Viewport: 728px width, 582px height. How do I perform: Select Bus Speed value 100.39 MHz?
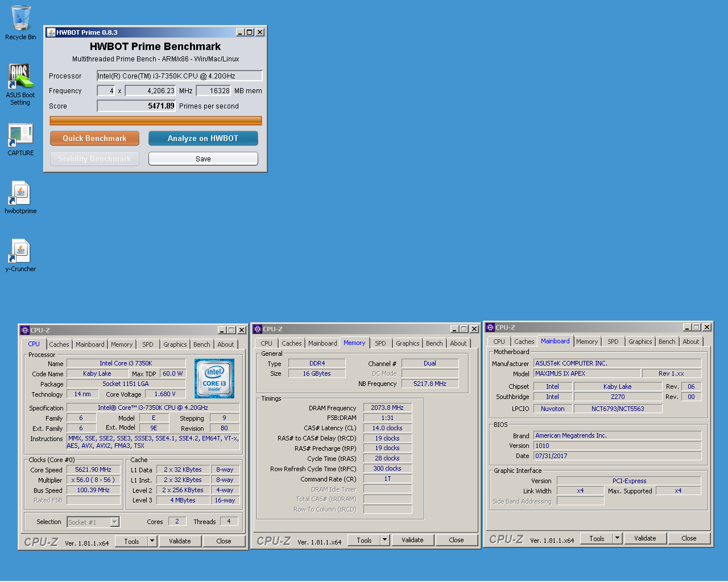pyautogui.click(x=93, y=490)
